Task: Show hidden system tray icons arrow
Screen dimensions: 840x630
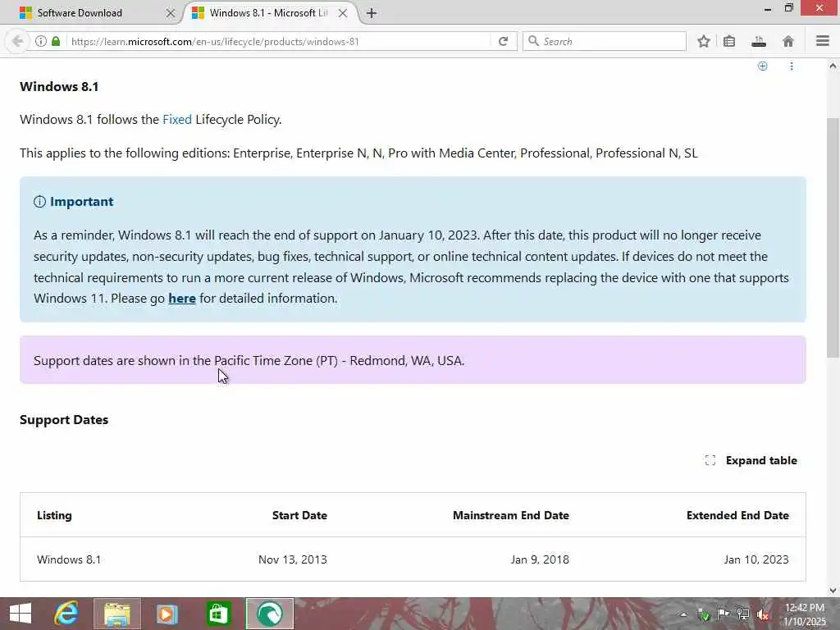Action: point(683,614)
